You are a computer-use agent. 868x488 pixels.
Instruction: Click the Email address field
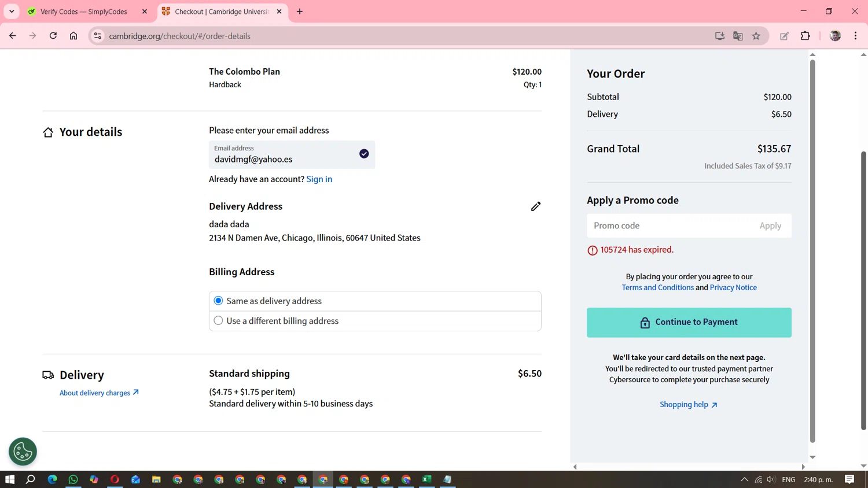tap(292, 155)
